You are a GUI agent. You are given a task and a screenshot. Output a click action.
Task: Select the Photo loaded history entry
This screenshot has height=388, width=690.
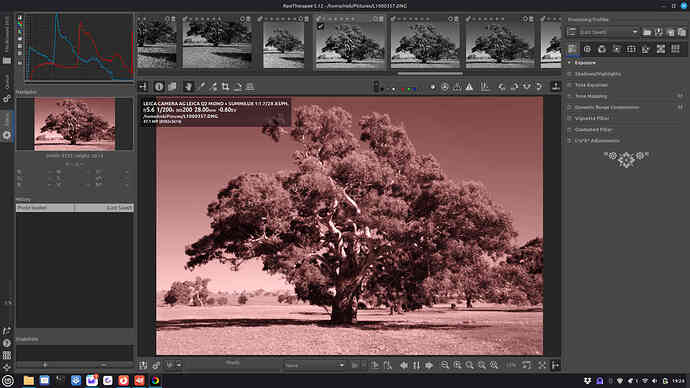click(75, 208)
